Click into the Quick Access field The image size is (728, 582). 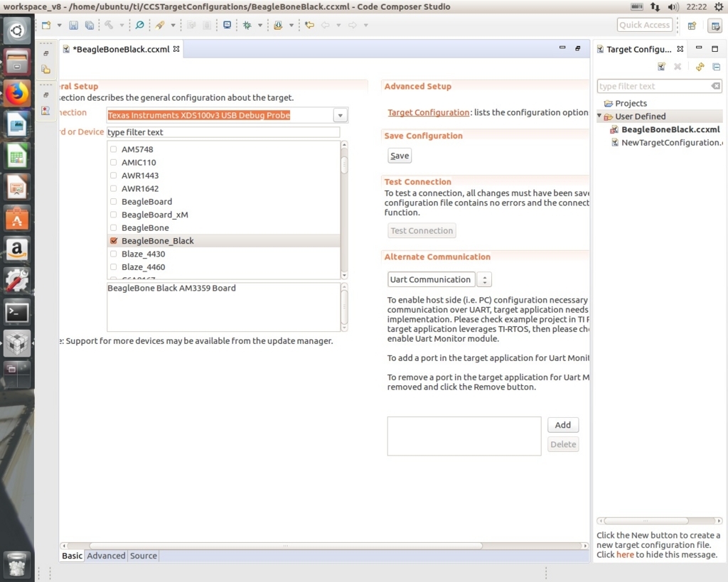[x=645, y=25]
